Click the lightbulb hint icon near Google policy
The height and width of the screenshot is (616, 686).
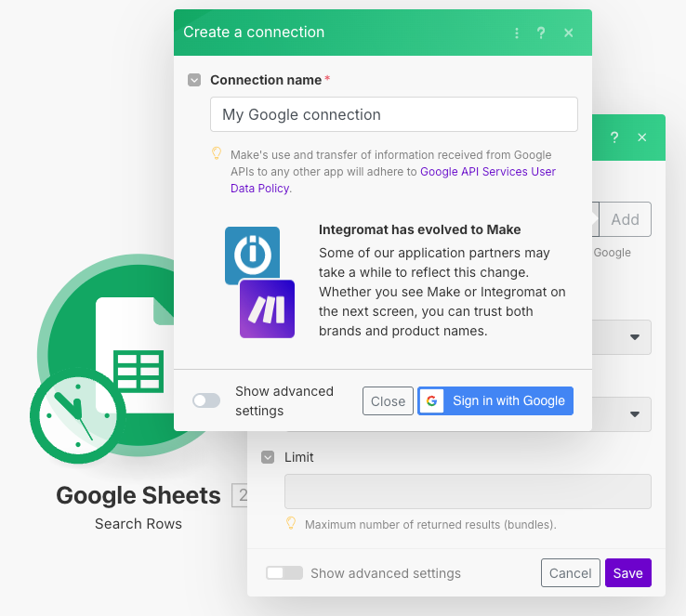tap(217, 153)
